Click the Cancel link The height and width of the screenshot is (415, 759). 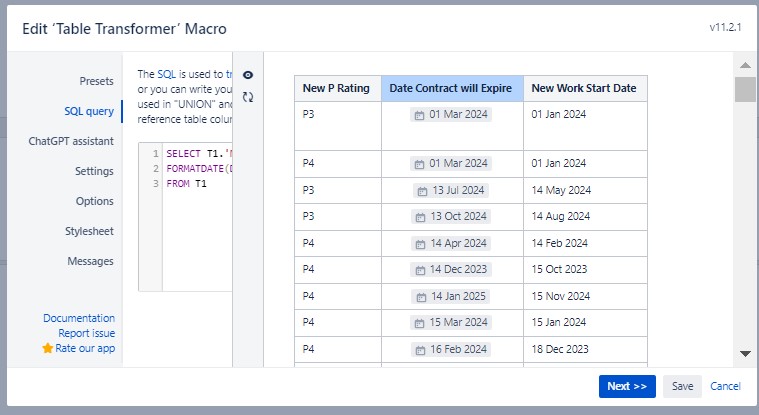click(x=725, y=386)
